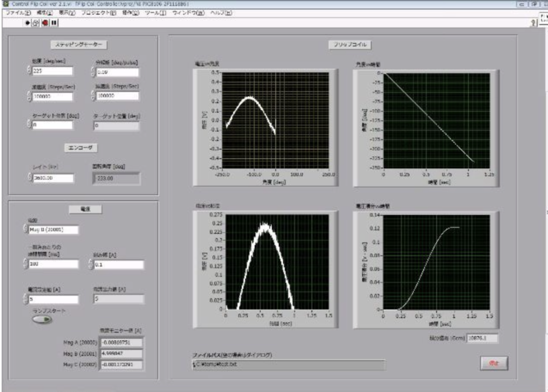Click the stepper beside the 100 ms field
This screenshot has height=392, width=548.
26,264
